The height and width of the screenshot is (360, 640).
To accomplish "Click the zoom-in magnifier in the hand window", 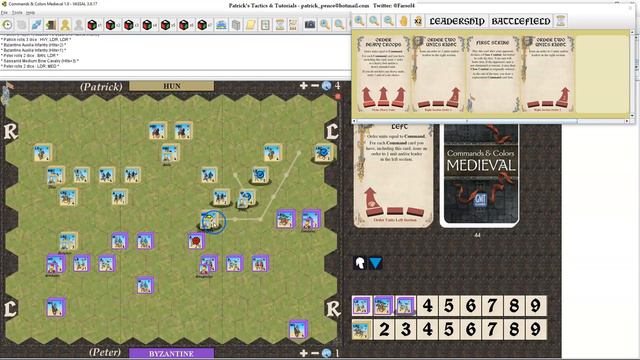I will click(x=360, y=21).
